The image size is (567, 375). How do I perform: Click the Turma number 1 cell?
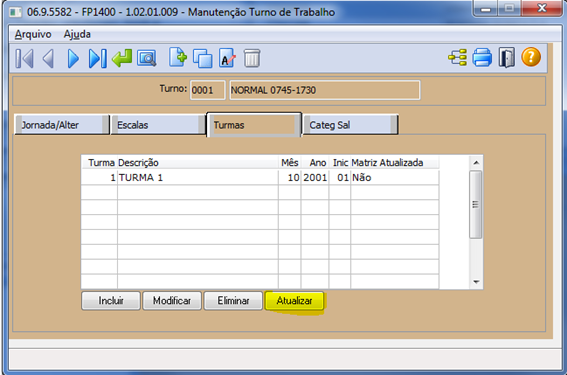pos(99,178)
